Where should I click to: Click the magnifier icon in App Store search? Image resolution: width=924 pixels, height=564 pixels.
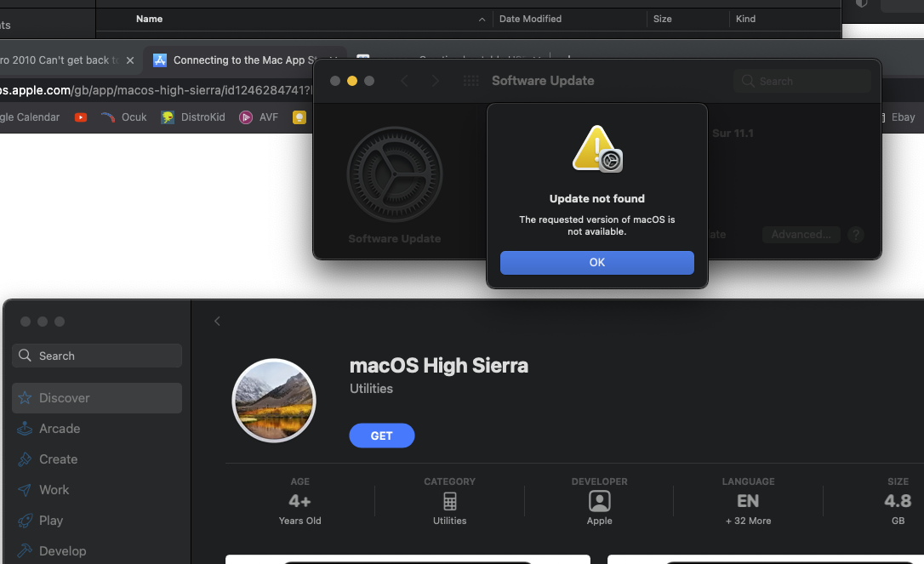pyautogui.click(x=25, y=356)
